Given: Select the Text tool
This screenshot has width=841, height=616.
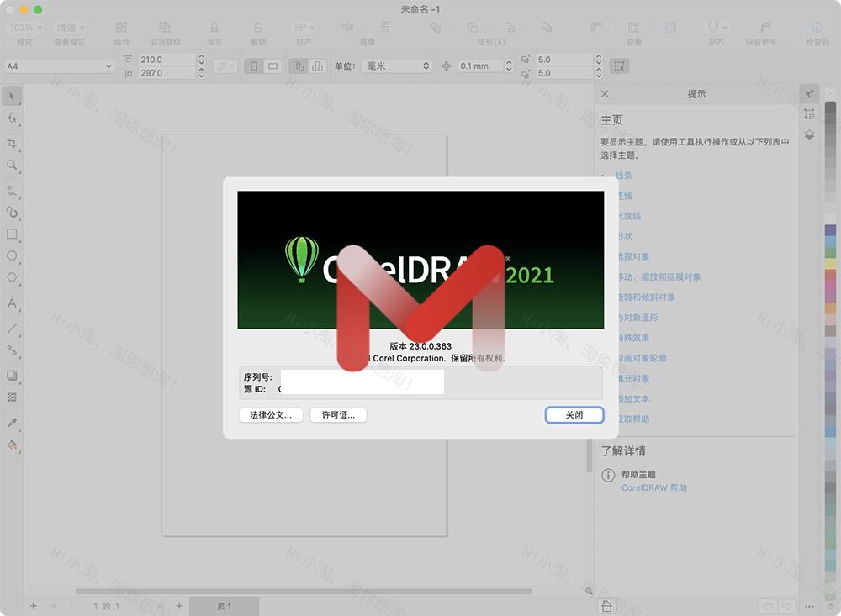Looking at the screenshot, I should pyautogui.click(x=12, y=305).
